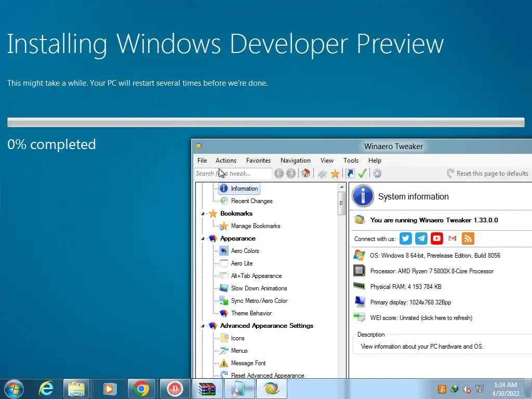Image resolution: width=532 pixels, height=399 pixels.
Task: Click the add bookmark gray star icon
Action: (x=322, y=174)
